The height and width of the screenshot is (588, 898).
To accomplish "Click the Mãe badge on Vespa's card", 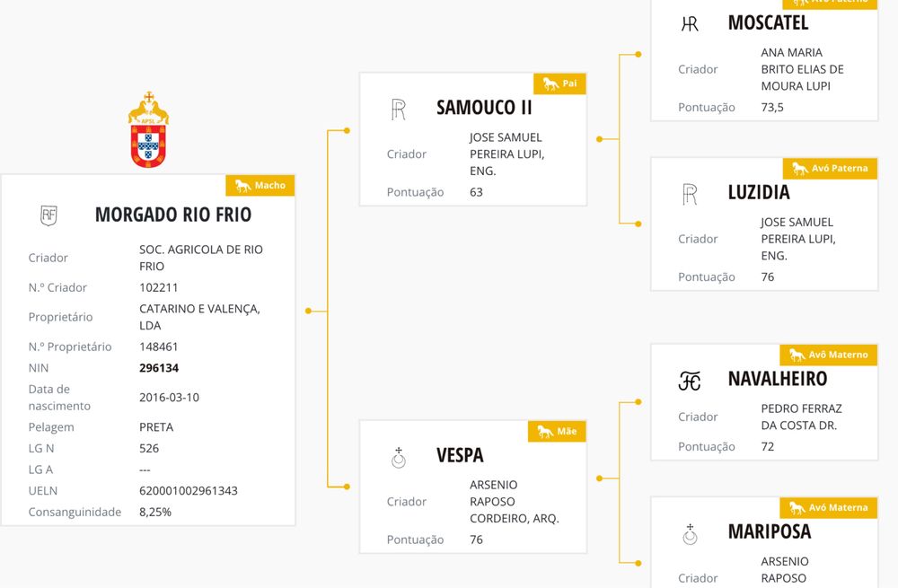I will pos(557,432).
